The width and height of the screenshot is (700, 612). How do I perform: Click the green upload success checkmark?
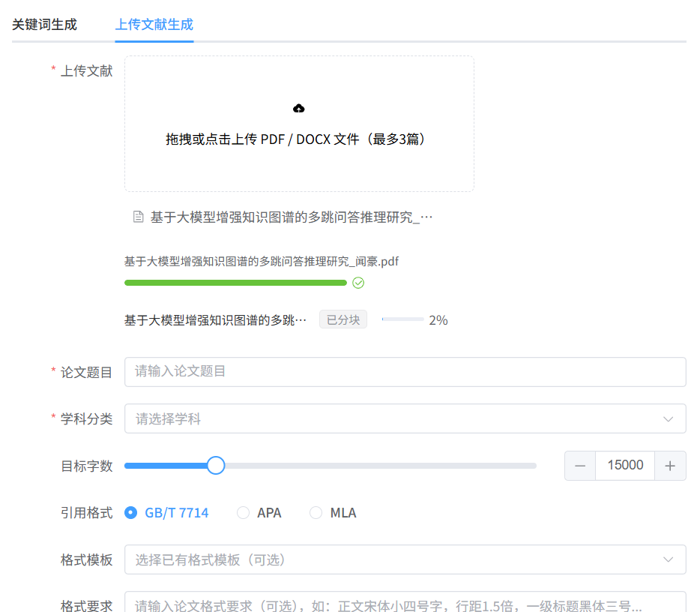(358, 283)
